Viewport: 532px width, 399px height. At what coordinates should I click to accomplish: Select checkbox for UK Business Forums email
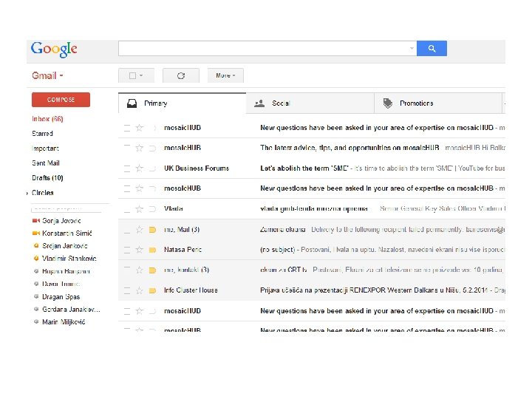click(x=127, y=168)
